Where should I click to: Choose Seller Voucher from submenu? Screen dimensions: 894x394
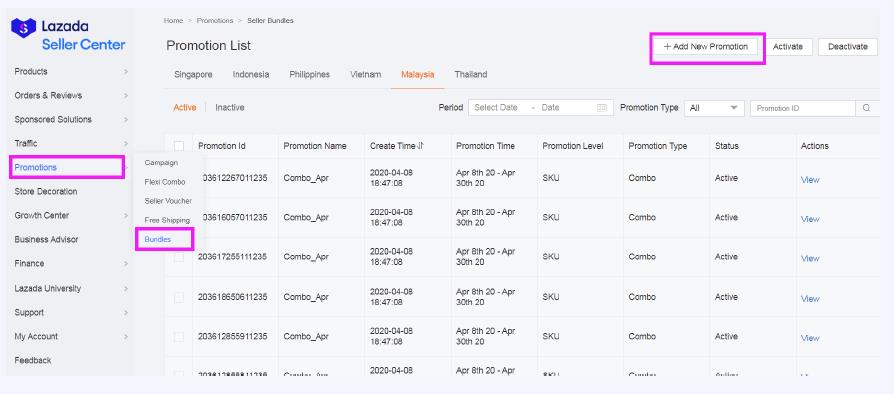click(x=168, y=201)
